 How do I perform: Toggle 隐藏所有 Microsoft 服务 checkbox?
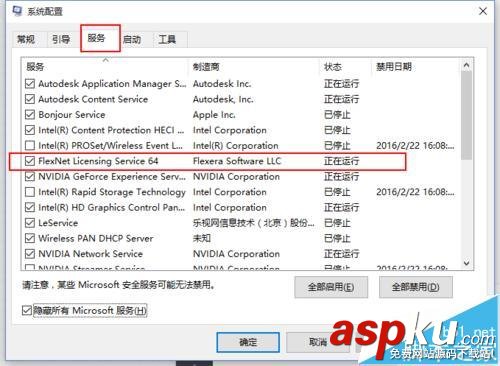[27, 310]
